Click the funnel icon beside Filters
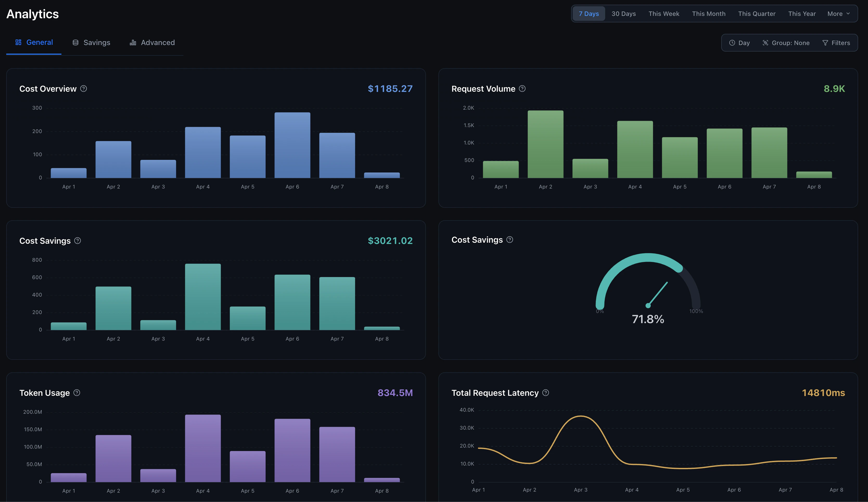The width and height of the screenshot is (868, 502). [825, 42]
